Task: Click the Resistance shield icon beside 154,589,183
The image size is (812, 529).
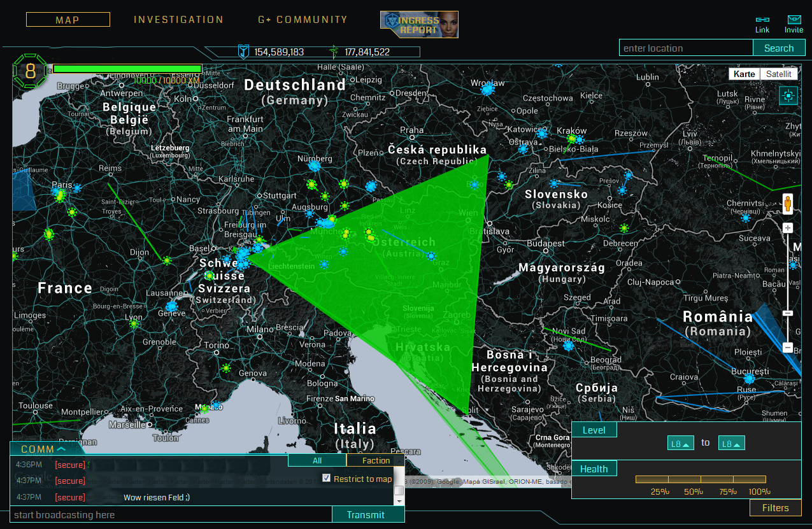Action: (243, 52)
